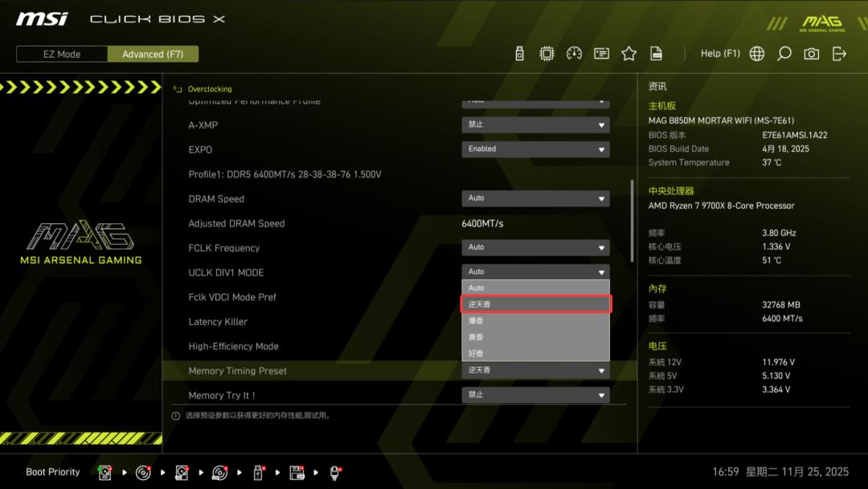Go back via Overclocking return arrow
Screen dimensions: 868x489
click(x=178, y=88)
